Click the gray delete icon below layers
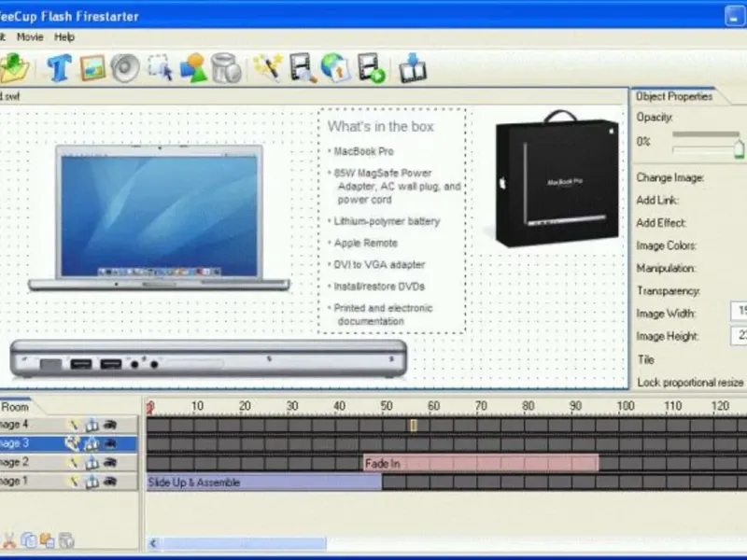 coord(66,540)
